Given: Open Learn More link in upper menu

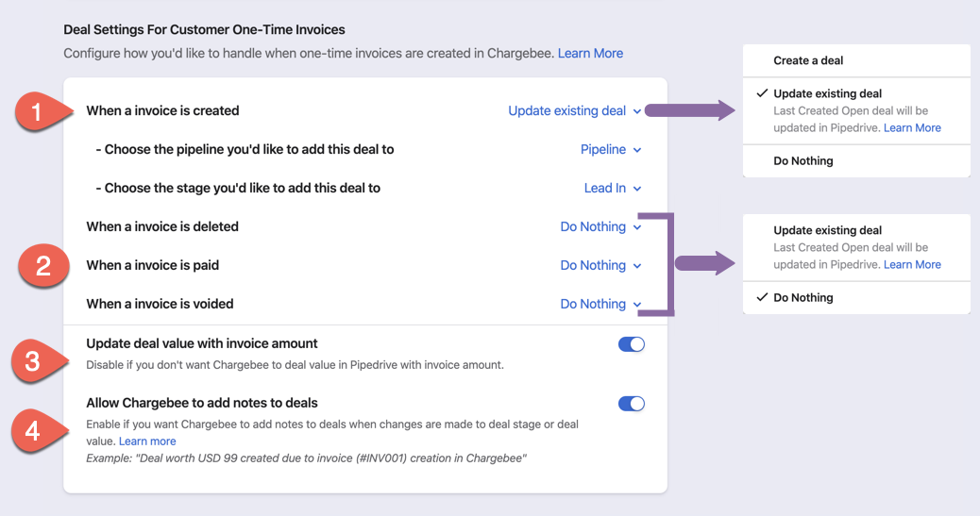Looking at the screenshot, I should pyautogui.click(x=912, y=128).
